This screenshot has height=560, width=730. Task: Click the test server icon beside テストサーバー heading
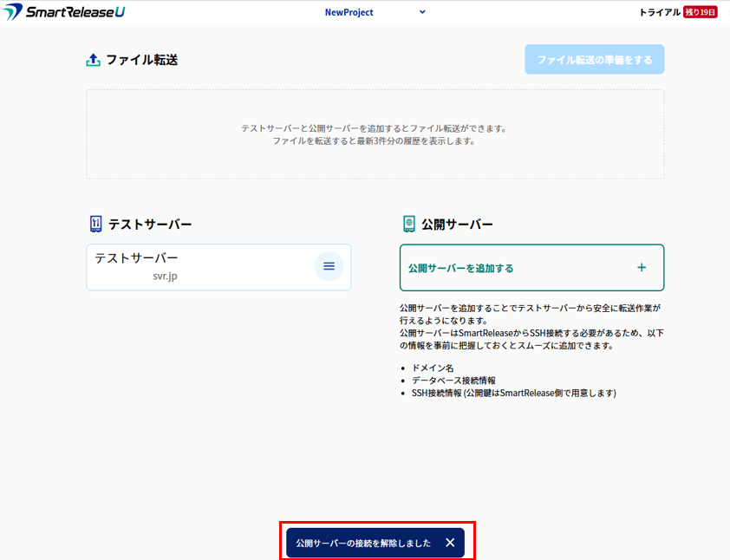click(x=95, y=225)
